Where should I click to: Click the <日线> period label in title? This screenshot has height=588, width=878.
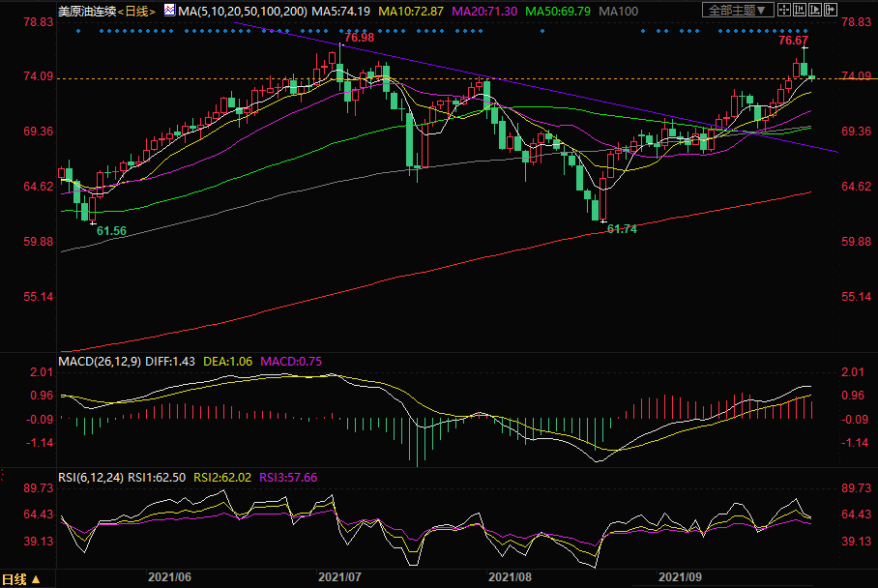point(137,10)
